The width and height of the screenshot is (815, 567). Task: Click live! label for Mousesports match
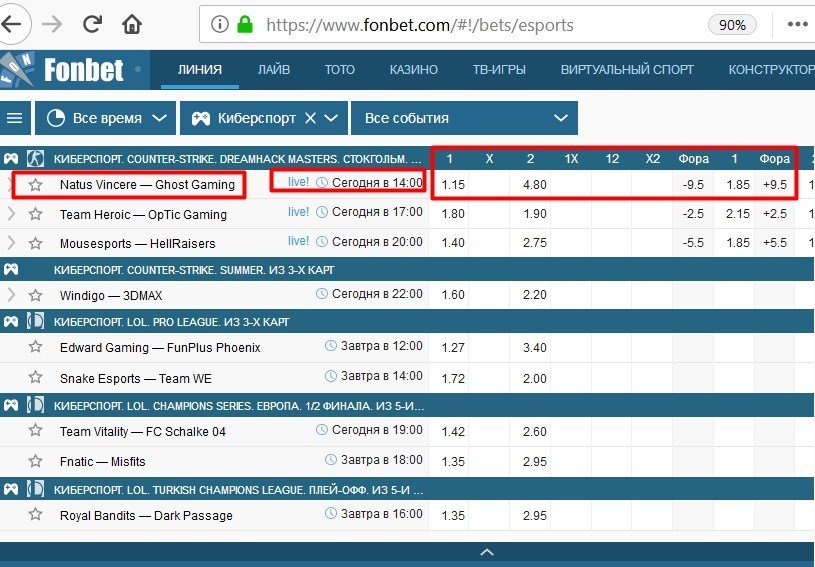298,241
